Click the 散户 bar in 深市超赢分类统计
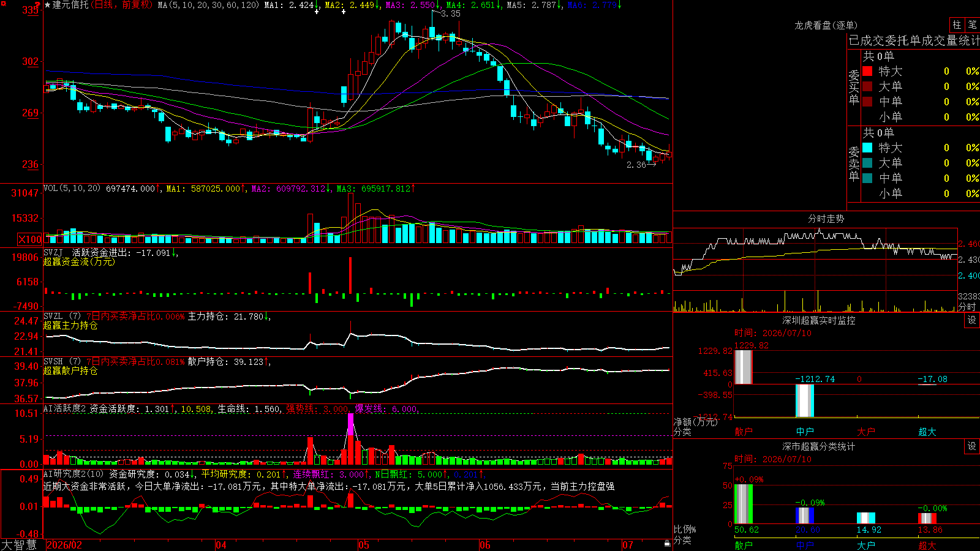The width and height of the screenshot is (980, 551). point(743,504)
